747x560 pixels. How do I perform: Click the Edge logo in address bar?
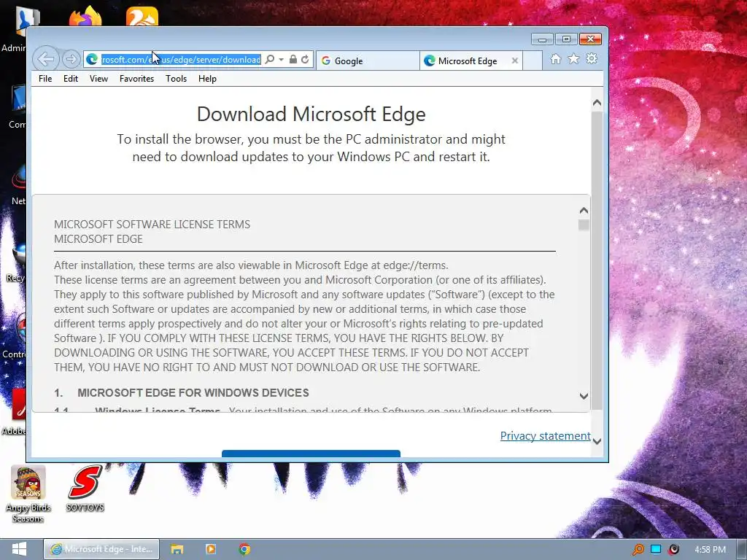(x=92, y=60)
